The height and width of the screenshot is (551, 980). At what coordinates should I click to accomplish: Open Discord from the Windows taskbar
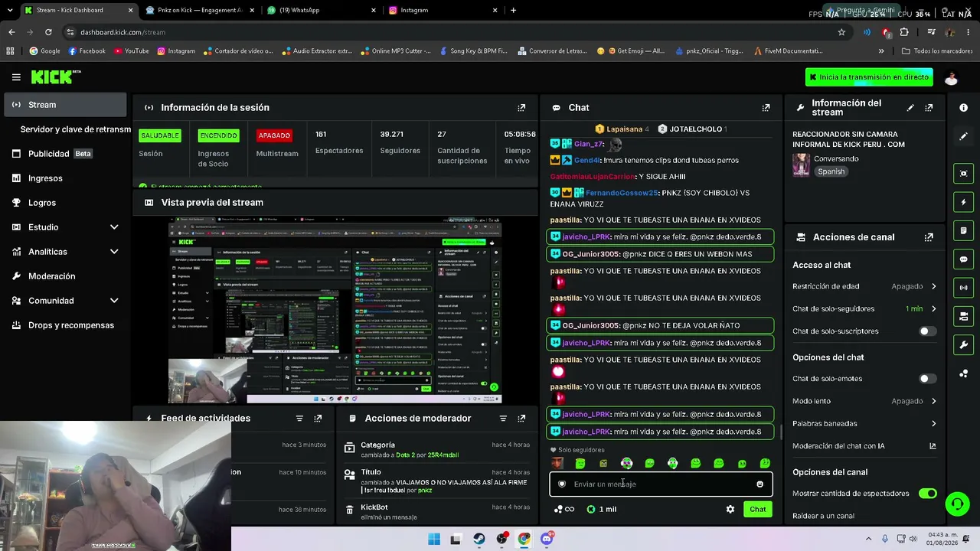point(547,539)
